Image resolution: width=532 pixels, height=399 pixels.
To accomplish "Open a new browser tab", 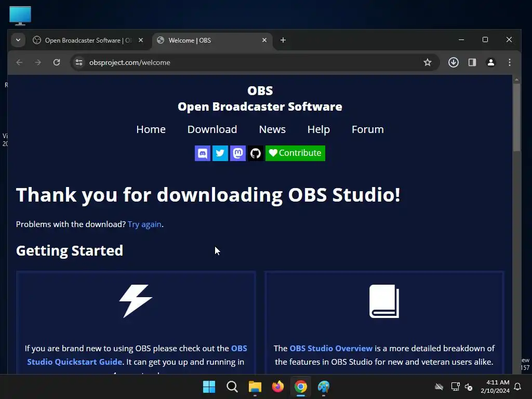I will [283, 40].
